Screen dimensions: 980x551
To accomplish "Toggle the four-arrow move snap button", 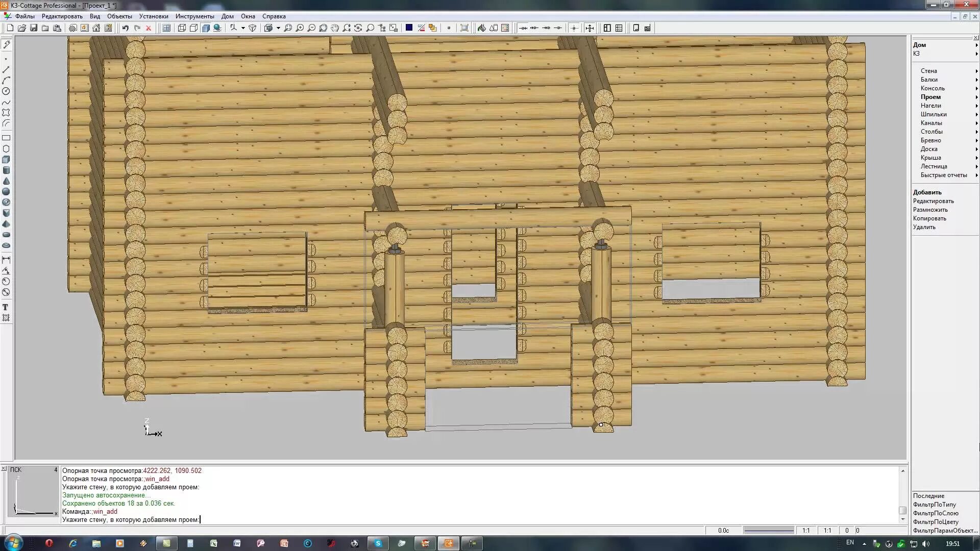I will pyautogui.click(x=590, y=28).
